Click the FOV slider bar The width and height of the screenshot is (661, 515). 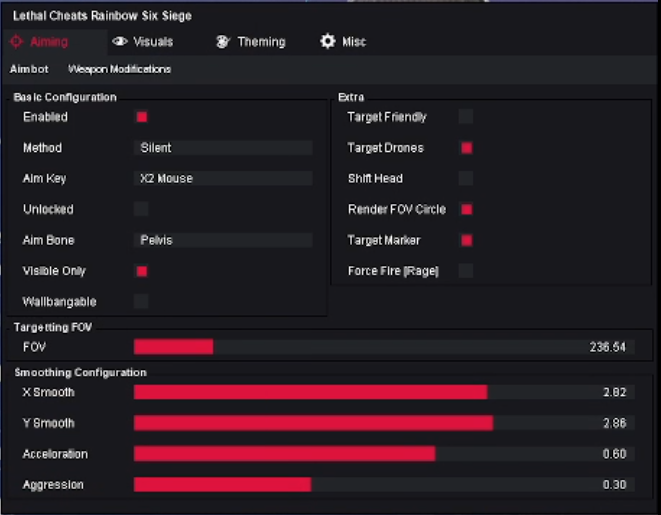pyautogui.click(x=384, y=347)
